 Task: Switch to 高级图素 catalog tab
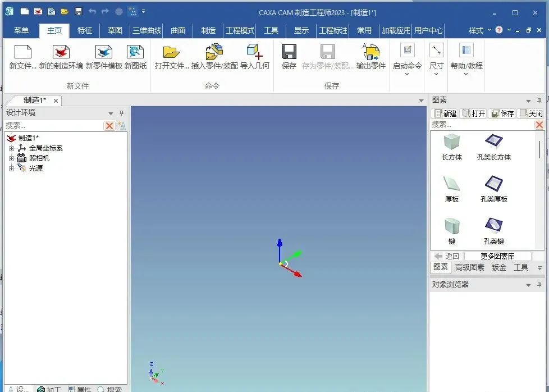(469, 267)
